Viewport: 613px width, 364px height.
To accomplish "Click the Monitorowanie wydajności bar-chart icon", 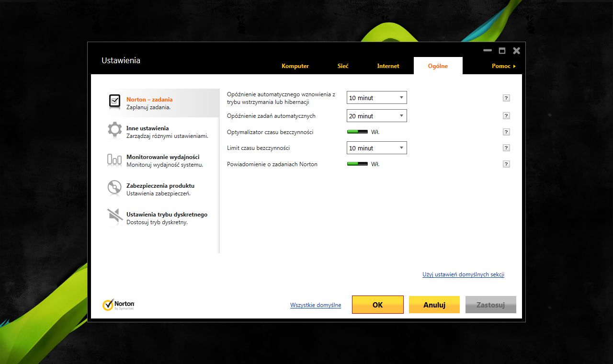I will coord(114,159).
